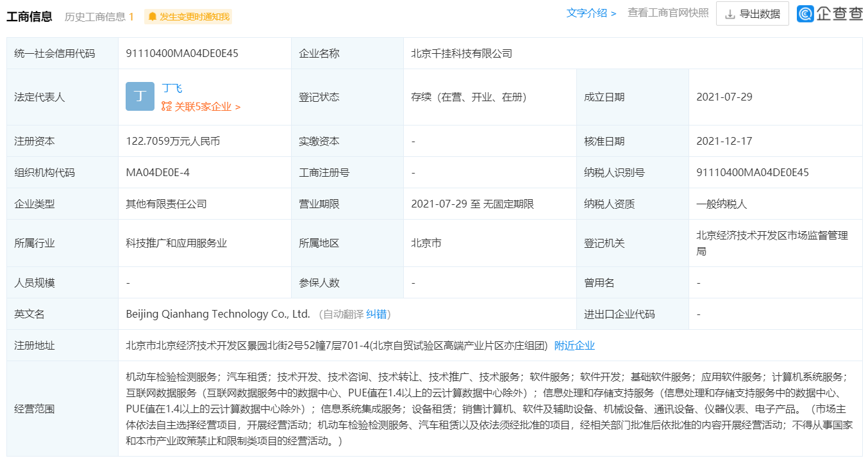Click 营业期限 label cell

tap(347, 204)
